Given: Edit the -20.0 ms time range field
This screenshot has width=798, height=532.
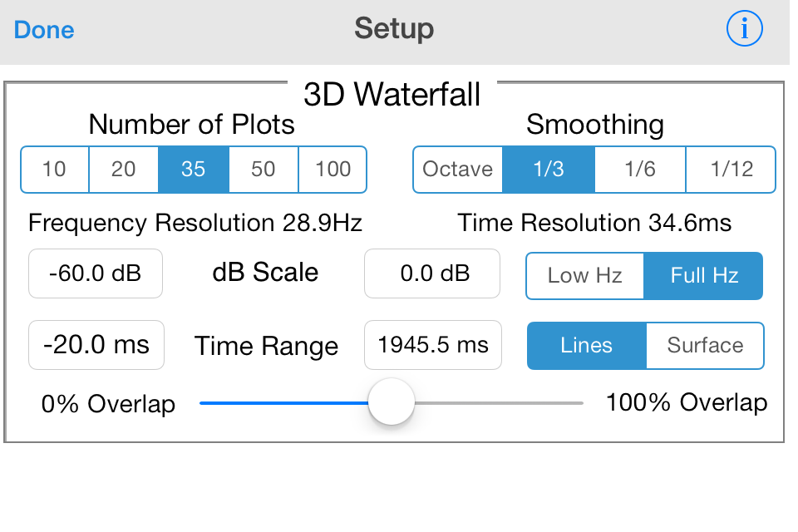Looking at the screenshot, I should click(x=96, y=345).
